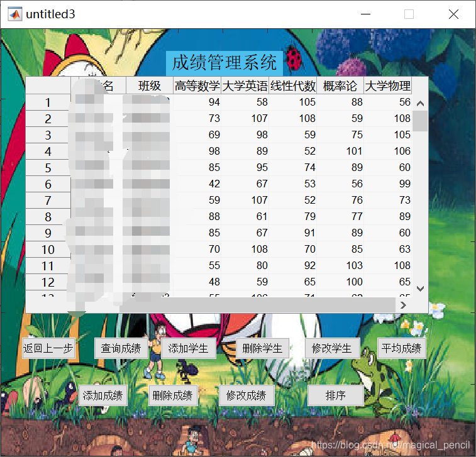The width and height of the screenshot is (476, 457).
Task: Select row header 8
Action: pos(48,217)
